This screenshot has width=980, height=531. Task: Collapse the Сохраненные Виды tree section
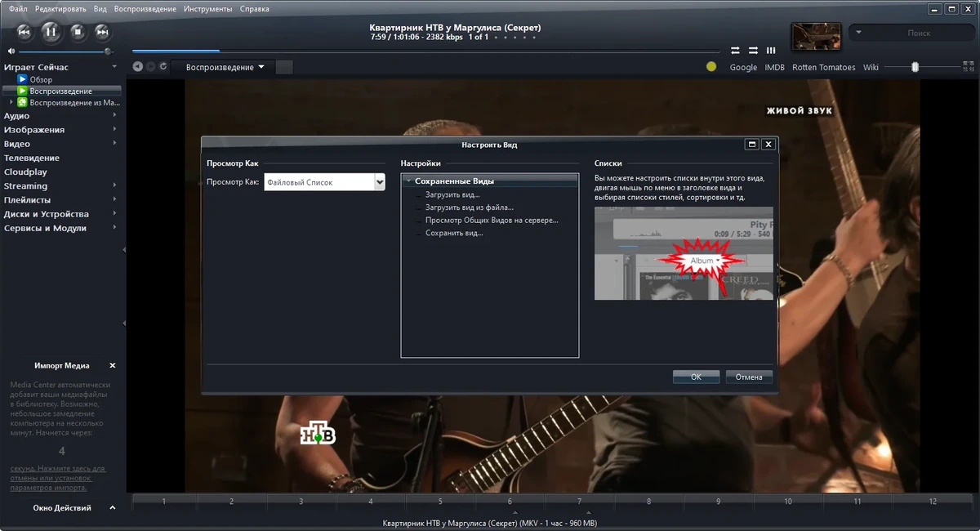point(408,181)
